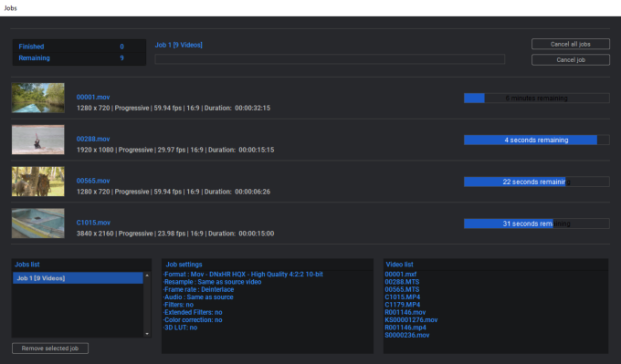The image size is (621, 364).
Task: Click the Remove selected job button
Action: click(50, 348)
